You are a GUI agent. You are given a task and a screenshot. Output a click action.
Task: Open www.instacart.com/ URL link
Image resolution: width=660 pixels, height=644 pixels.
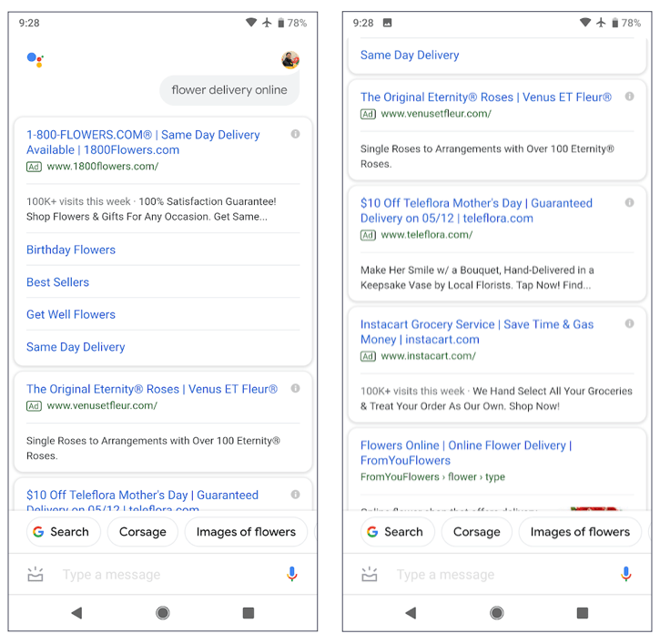[429, 356]
